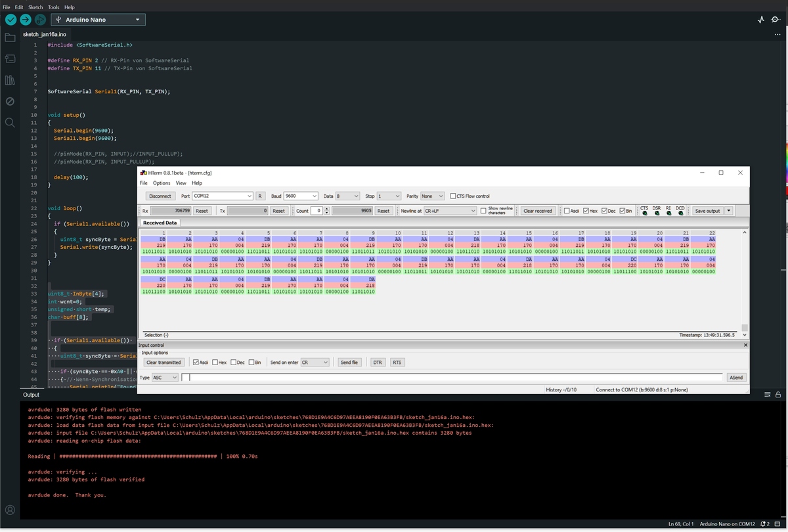Click the account profile icon at sidebar bottom
Image resolution: width=788 pixels, height=532 pixels.
click(10, 510)
